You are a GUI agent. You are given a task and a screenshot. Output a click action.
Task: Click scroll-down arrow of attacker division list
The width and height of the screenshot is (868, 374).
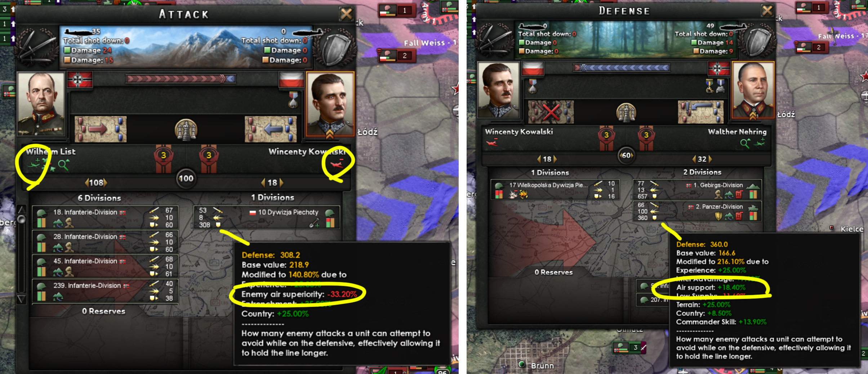pos(22,299)
